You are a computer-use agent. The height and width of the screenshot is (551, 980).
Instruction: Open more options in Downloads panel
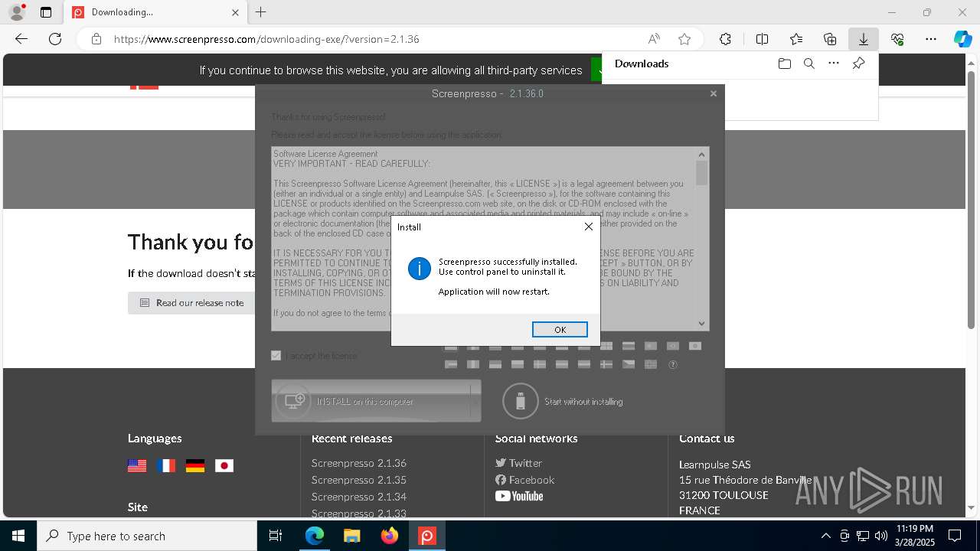tap(834, 64)
